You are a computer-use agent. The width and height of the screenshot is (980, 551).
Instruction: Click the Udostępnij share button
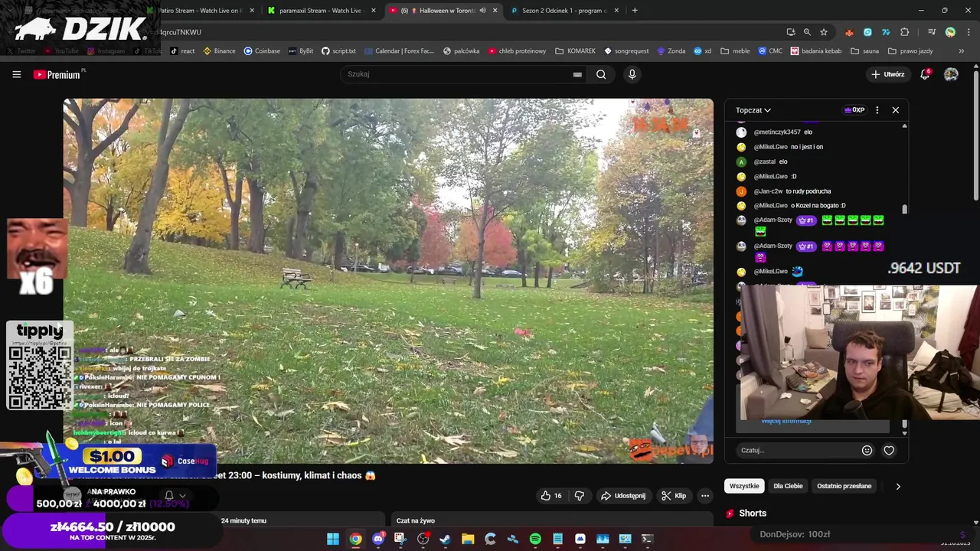coord(623,495)
